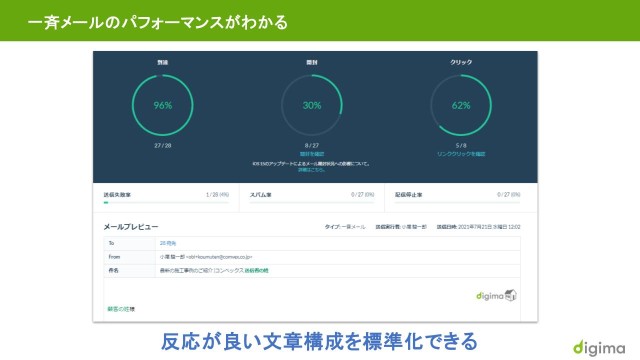Click the send failure rate 1/28 bar
Image resolution: width=640 pixels, height=360 pixels.
tap(166, 202)
